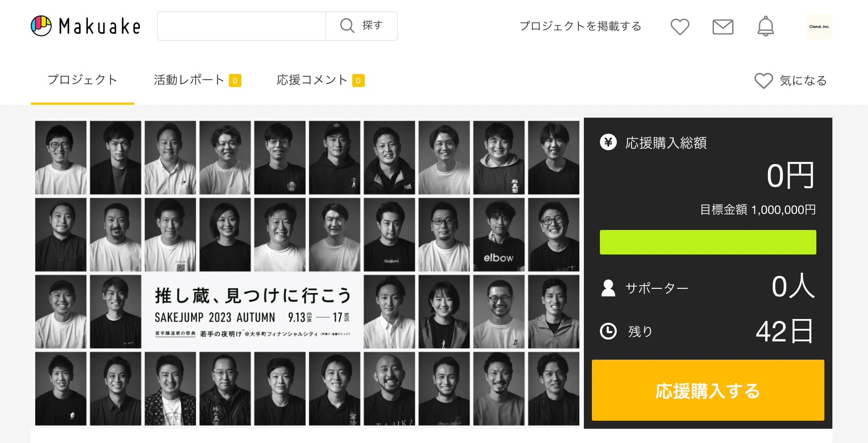Click the portrait with elbow shirt
The image size is (868, 443).
tap(499, 234)
